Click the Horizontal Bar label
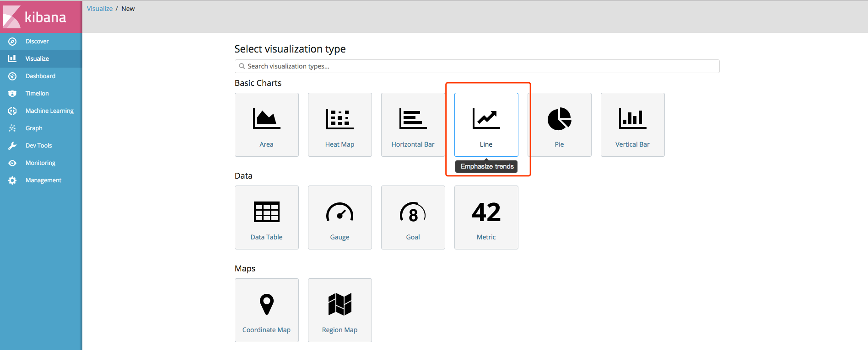The width and height of the screenshot is (868, 350). (413, 144)
